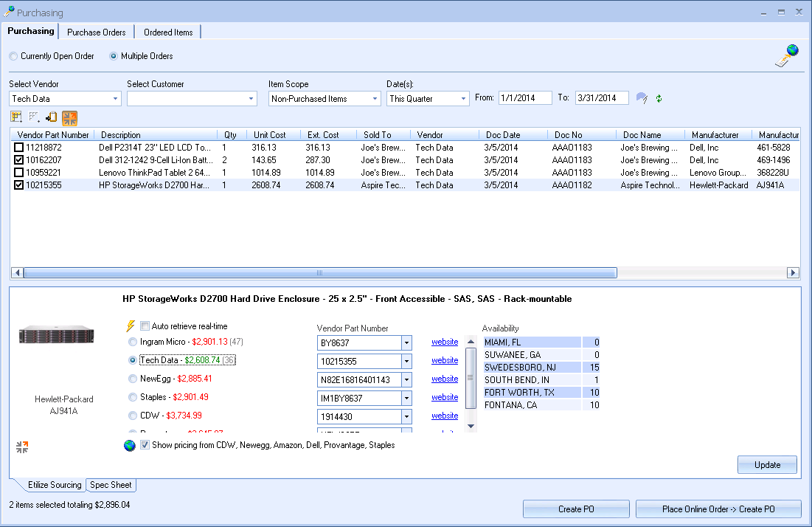
Task: Click the small collapse arrows icon under product image
Action: (22, 447)
